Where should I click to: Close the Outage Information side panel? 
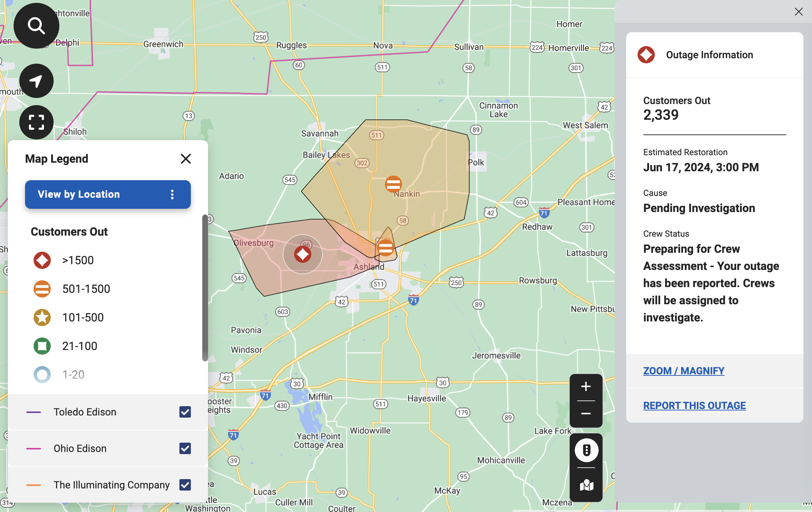click(799, 11)
